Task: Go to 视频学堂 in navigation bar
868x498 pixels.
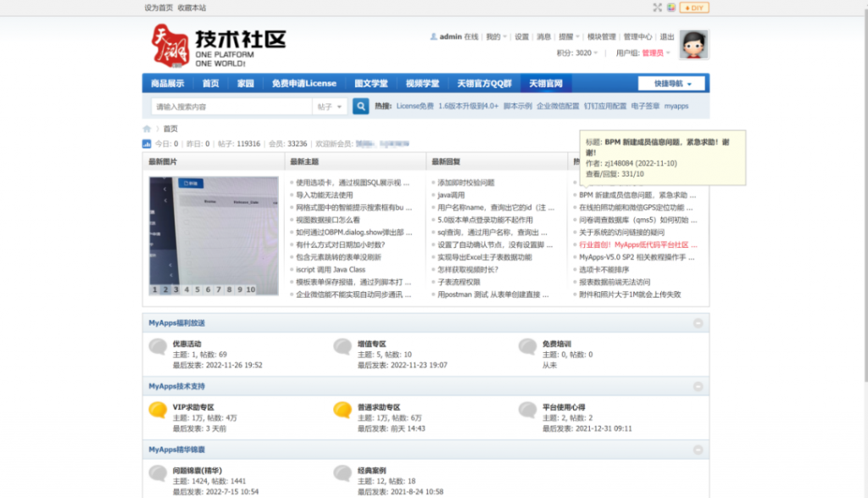Action: tap(422, 83)
